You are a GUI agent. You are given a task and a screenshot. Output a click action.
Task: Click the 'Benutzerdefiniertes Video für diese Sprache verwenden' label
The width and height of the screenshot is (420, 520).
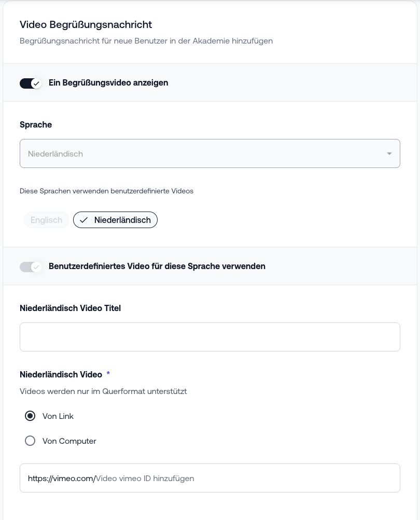(x=157, y=266)
